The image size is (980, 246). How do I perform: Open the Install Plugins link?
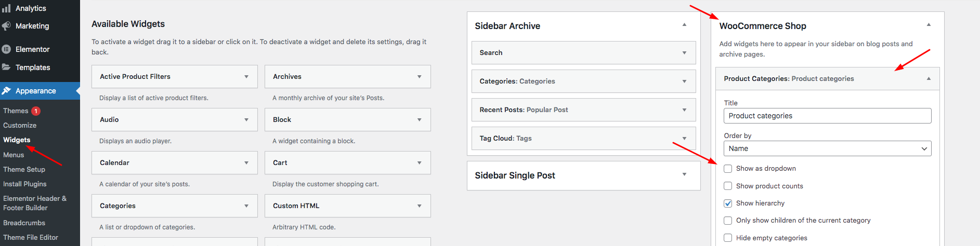(x=25, y=184)
